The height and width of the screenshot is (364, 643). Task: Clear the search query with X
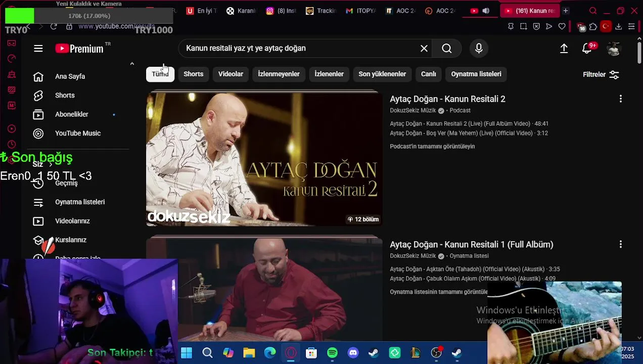[x=424, y=49]
